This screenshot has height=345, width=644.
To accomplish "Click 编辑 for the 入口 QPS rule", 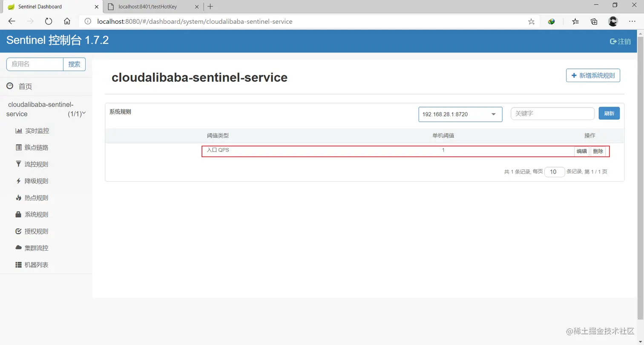I will pyautogui.click(x=582, y=151).
